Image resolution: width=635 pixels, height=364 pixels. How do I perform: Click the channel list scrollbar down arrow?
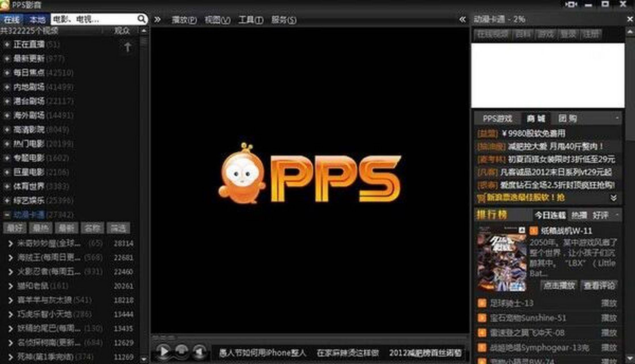tap(144, 359)
